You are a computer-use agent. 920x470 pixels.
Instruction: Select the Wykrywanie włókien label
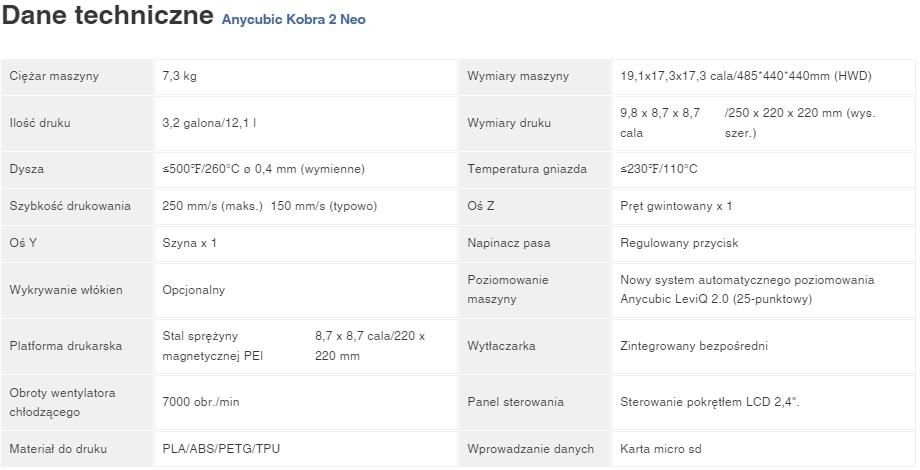point(66,290)
